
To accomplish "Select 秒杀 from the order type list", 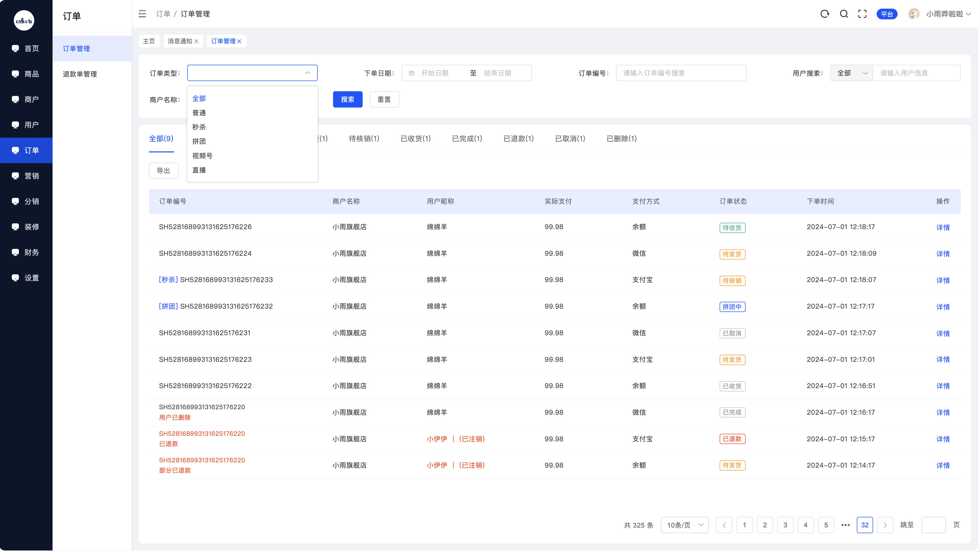I will pyautogui.click(x=199, y=127).
